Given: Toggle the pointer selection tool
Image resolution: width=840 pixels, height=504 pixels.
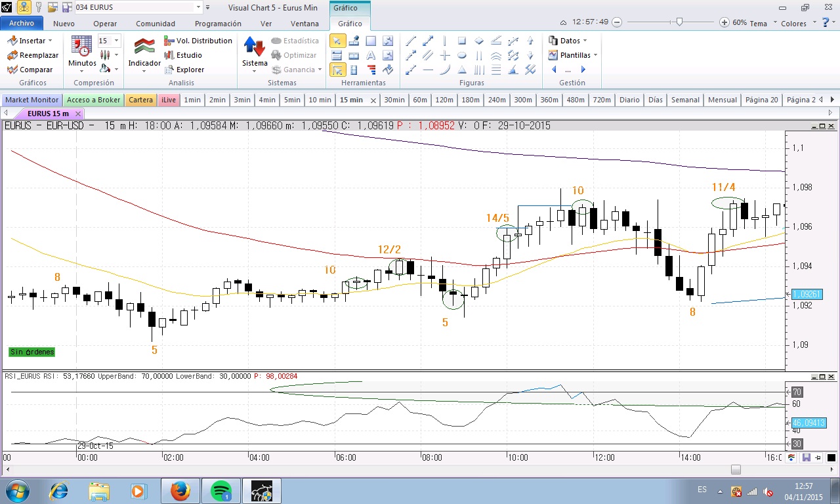Looking at the screenshot, I should coord(337,41).
